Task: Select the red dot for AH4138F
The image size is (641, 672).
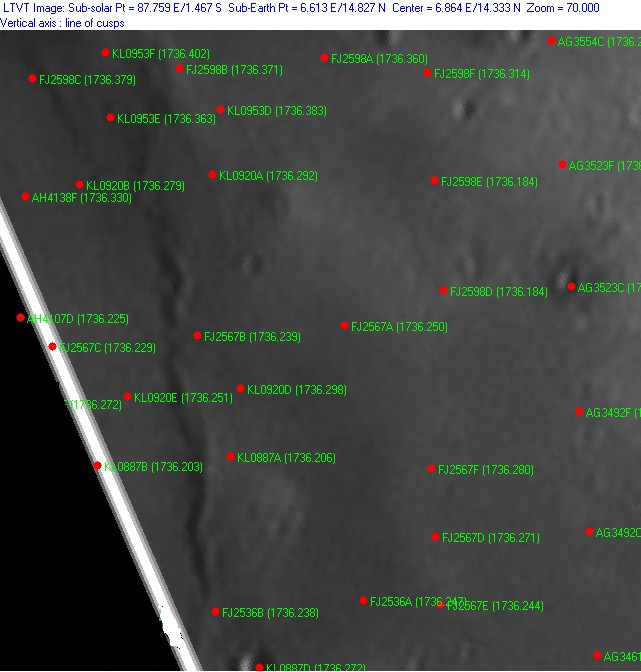Action: 26,197
